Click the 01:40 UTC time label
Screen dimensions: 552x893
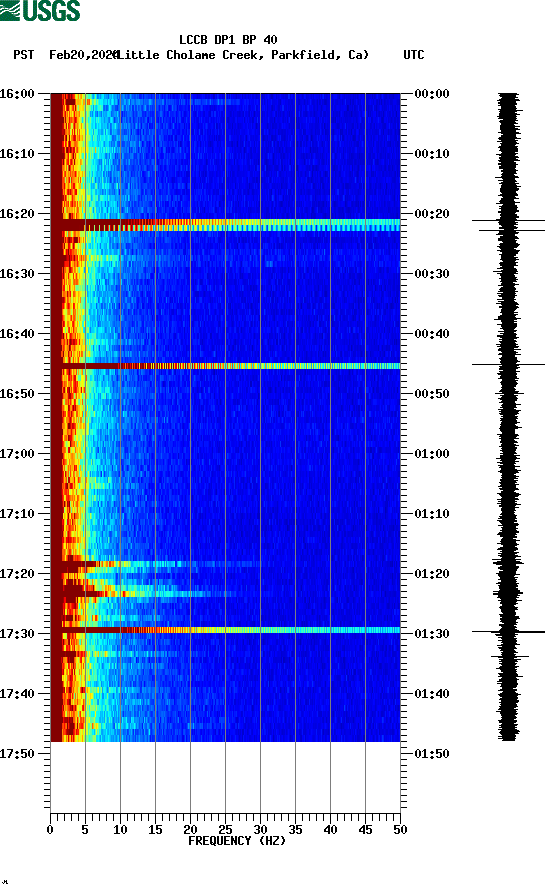click(432, 694)
